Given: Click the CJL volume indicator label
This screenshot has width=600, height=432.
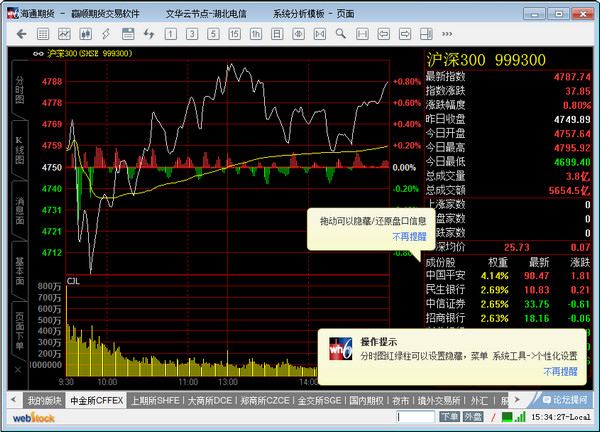Looking at the screenshot, I should point(73,281).
